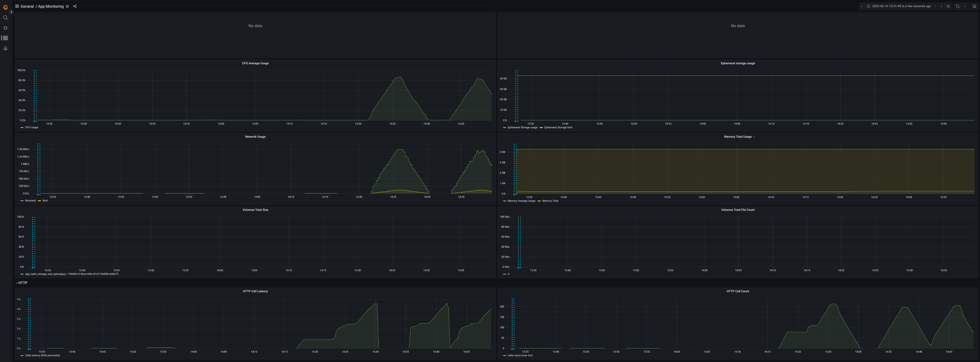Screen dimensions: 980x362
Task: Open the CPU Average Usage panel title
Action: point(255,63)
